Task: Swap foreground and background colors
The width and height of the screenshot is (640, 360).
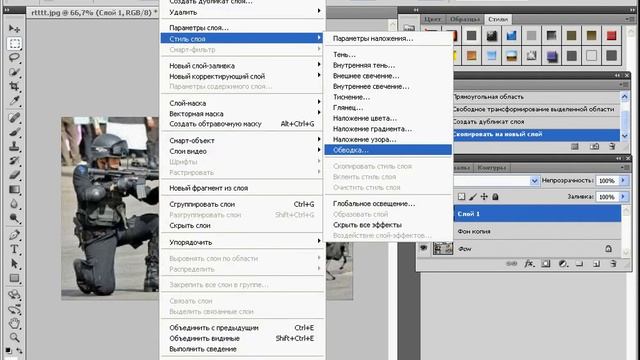Action: point(20,350)
